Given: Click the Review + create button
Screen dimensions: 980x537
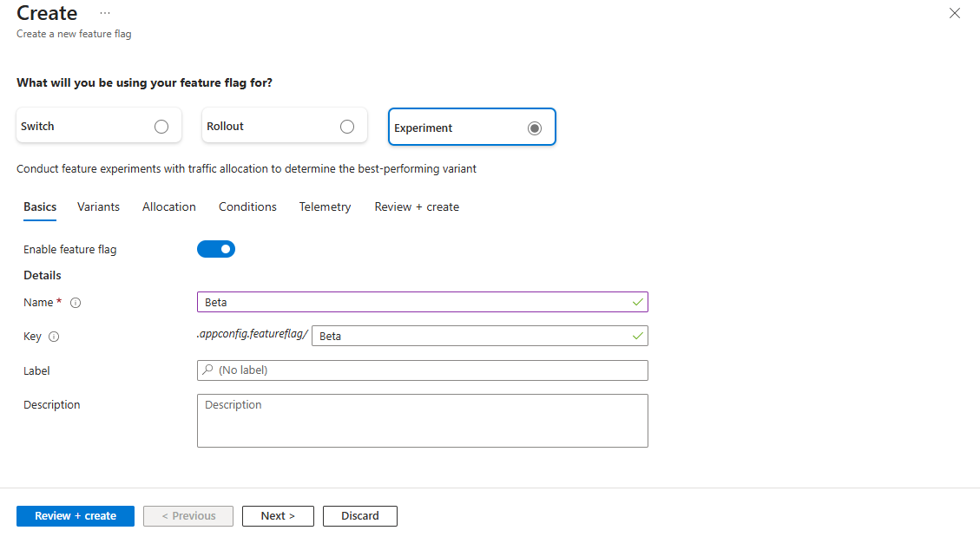Looking at the screenshot, I should click(x=75, y=515).
